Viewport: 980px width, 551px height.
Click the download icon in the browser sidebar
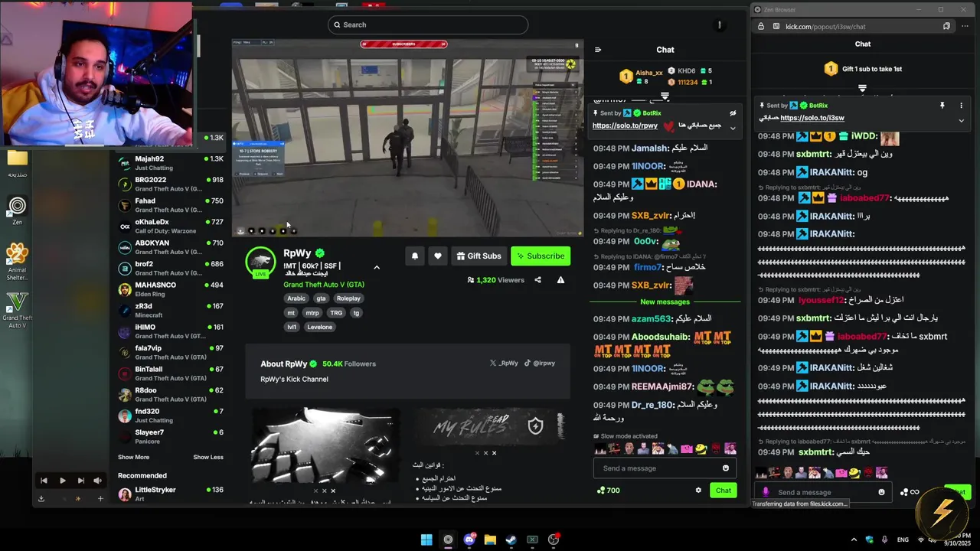(41, 499)
